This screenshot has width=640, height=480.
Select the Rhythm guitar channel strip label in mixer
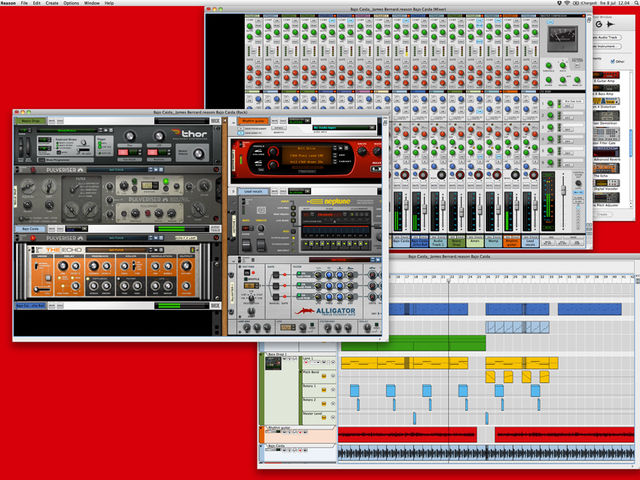tap(511, 242)
